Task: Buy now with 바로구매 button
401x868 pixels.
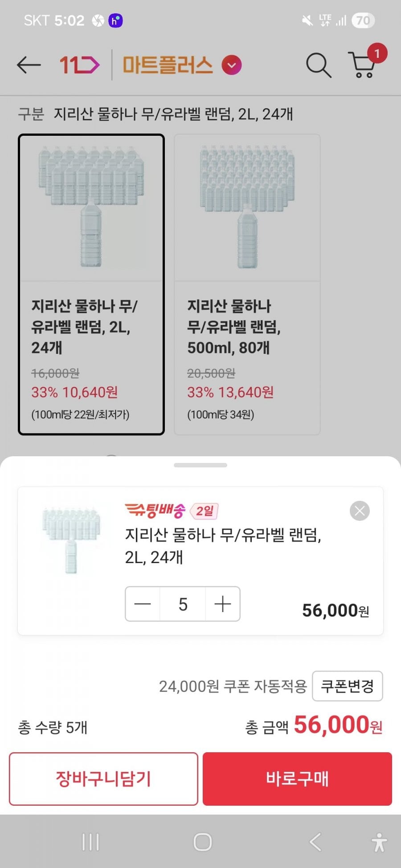Action: point(297,779)
